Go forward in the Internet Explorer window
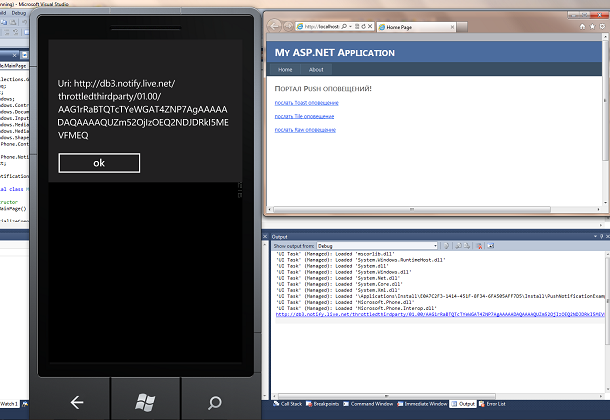 (x=288, y=26)
